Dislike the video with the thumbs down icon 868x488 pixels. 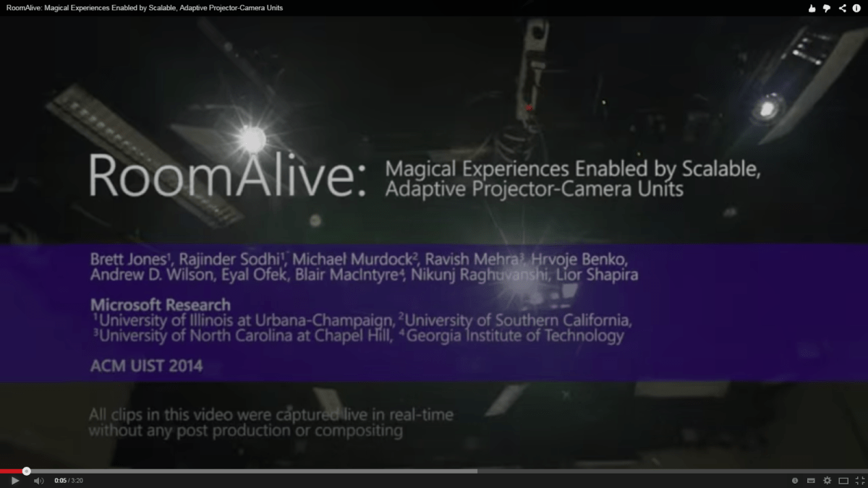825,9
